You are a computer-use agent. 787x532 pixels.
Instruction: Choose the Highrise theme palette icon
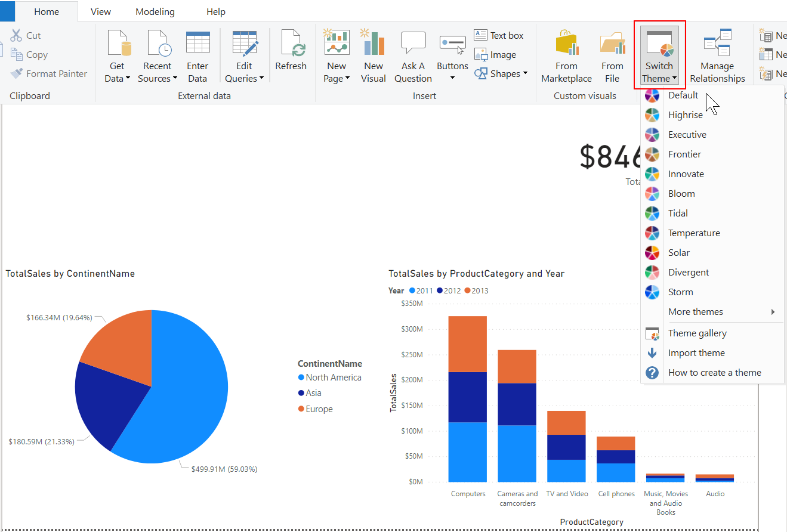(652, 115)
